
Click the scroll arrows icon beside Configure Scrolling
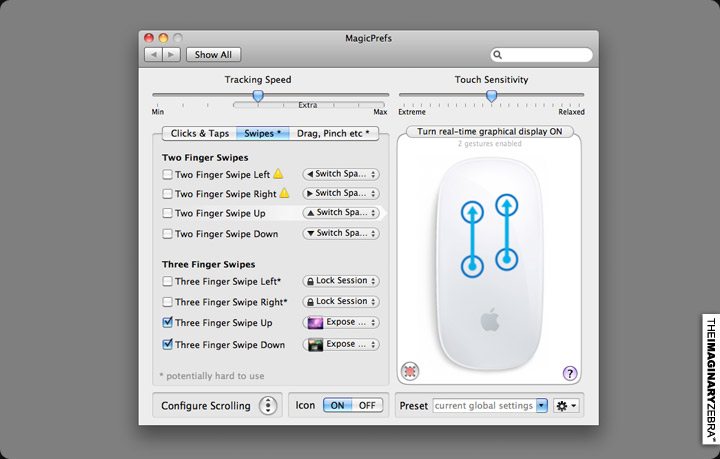(x=268, y=405)
